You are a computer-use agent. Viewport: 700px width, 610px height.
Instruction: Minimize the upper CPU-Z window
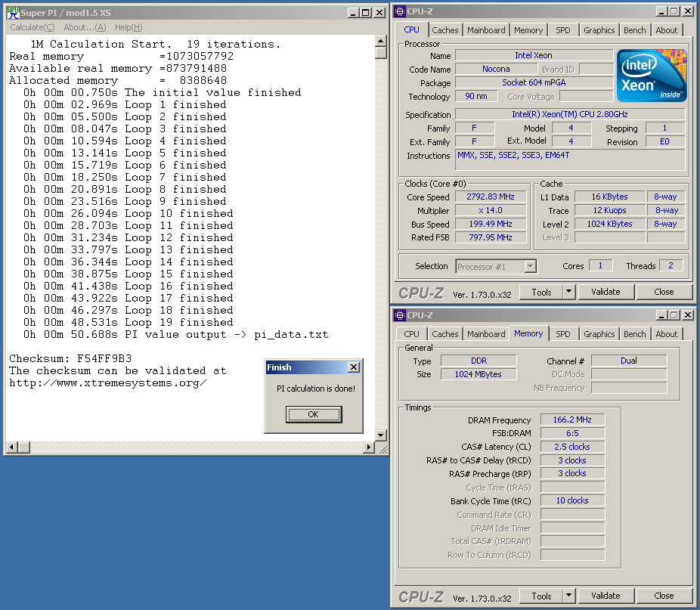tap(662, 11)
